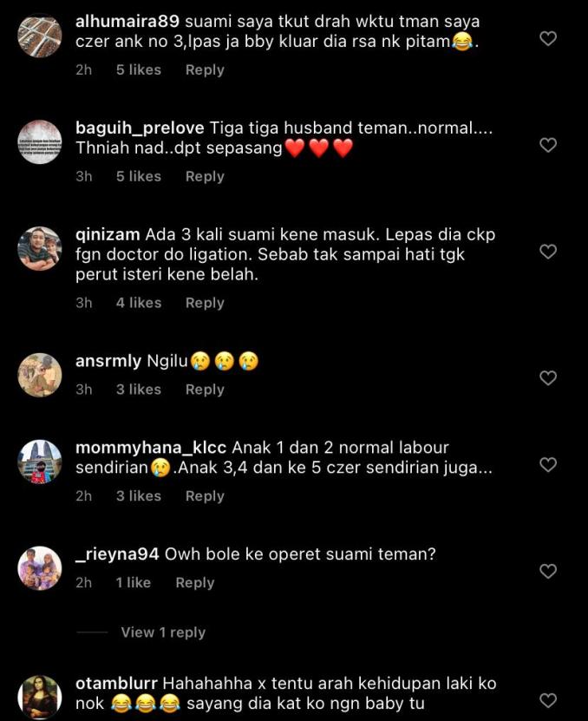This screenshot has width=588, height=721.
Task: Reply to baguih_prelove's comment
Action: click(205, 177)
